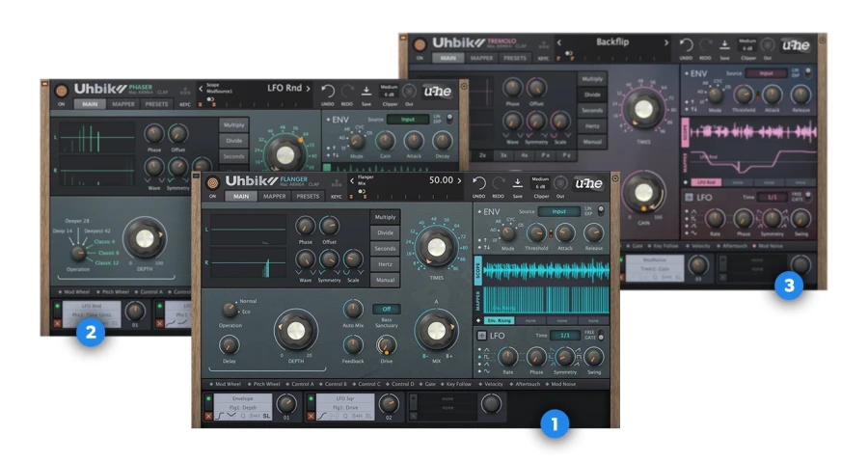Toggle Bass Sanctuary Off switch
The height and width of the screenshot is (462, 868).
click(x=387, y=309)
